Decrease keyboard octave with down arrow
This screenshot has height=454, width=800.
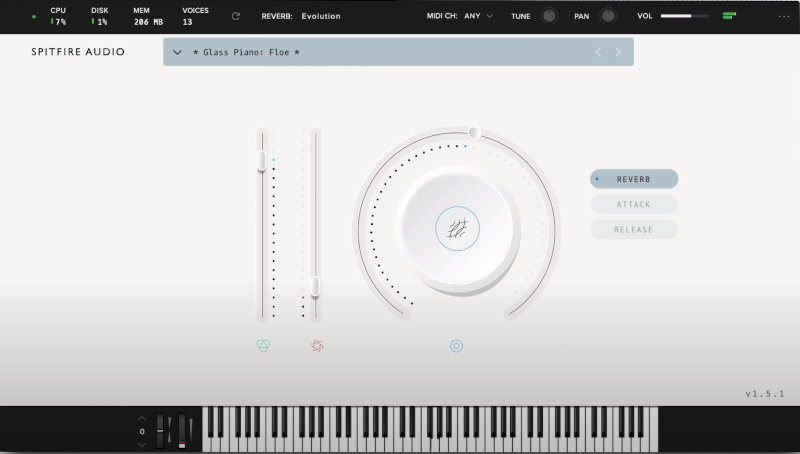142,445
